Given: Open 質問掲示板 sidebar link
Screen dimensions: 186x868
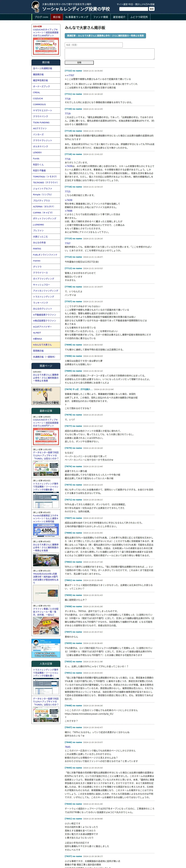Looking at the screenshot, I should pos(46,351).
